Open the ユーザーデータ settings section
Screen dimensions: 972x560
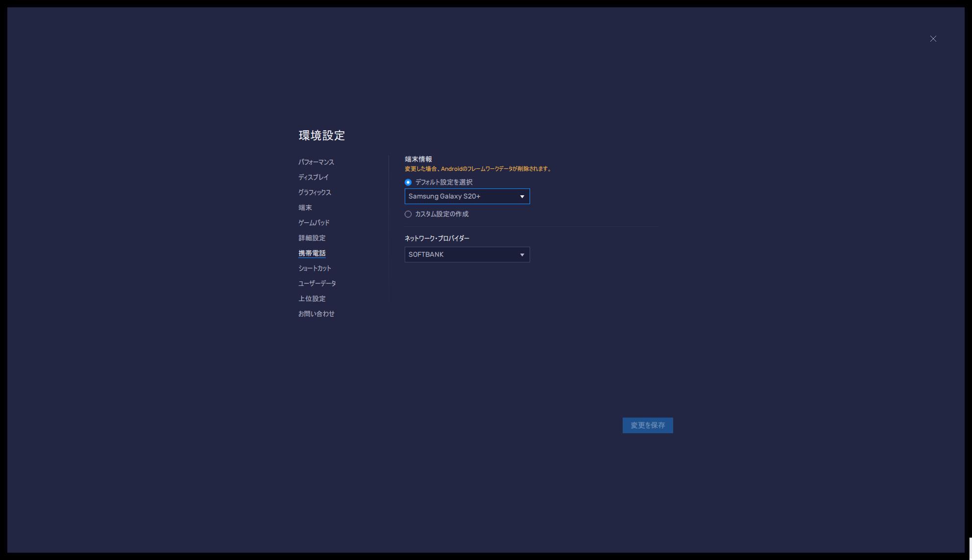316,283
